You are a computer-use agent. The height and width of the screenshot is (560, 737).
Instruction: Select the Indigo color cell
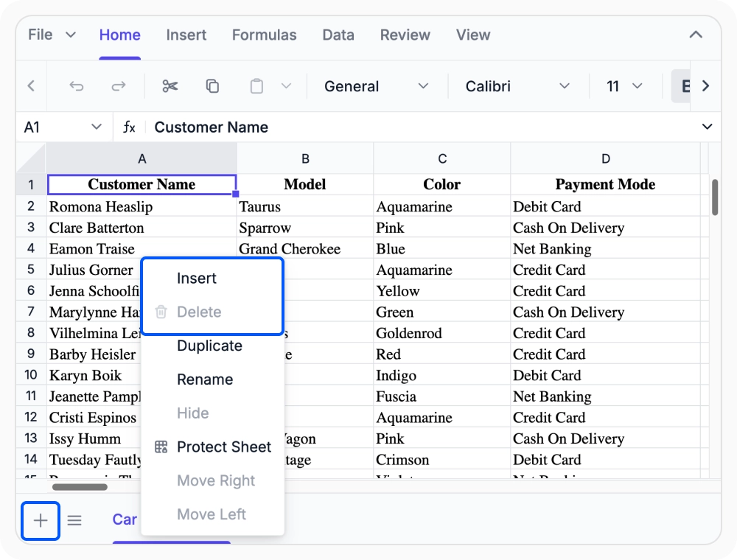point(441,375)
